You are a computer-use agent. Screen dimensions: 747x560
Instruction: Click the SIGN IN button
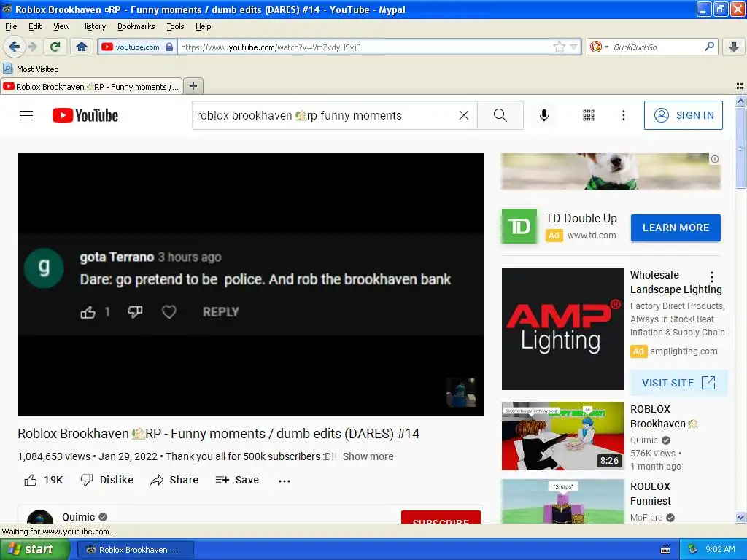coord(683,115)
